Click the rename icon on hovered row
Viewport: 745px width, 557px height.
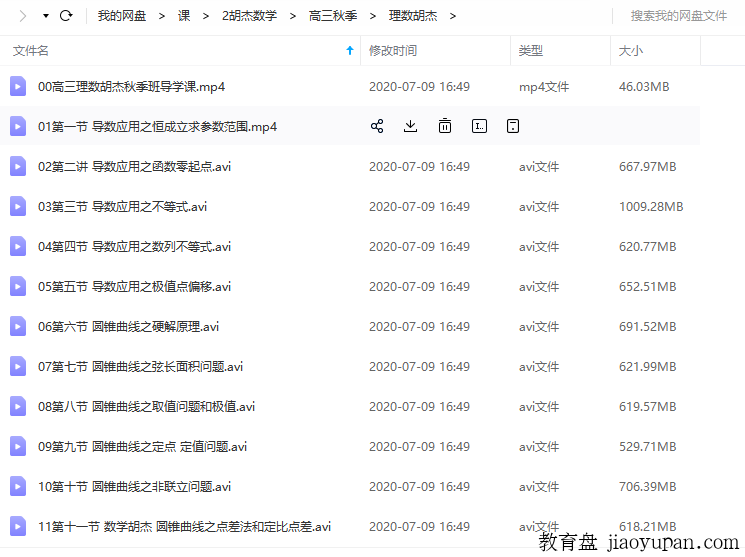point(479,126)
